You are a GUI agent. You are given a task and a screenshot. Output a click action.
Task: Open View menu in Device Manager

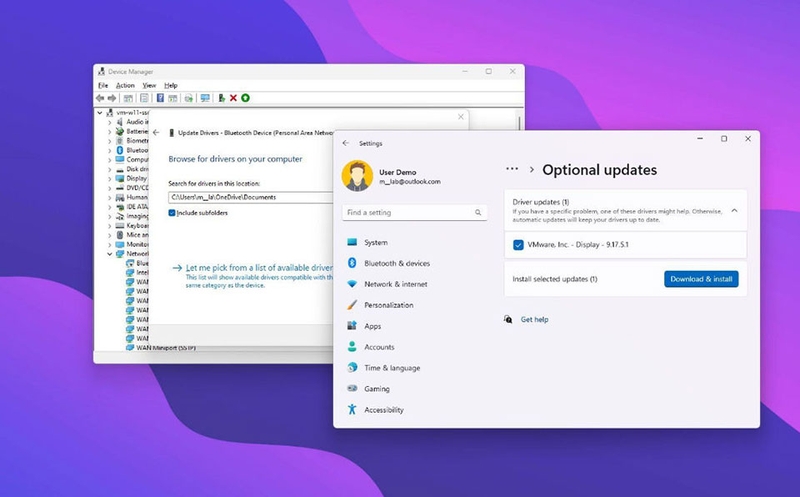point(149,85)
